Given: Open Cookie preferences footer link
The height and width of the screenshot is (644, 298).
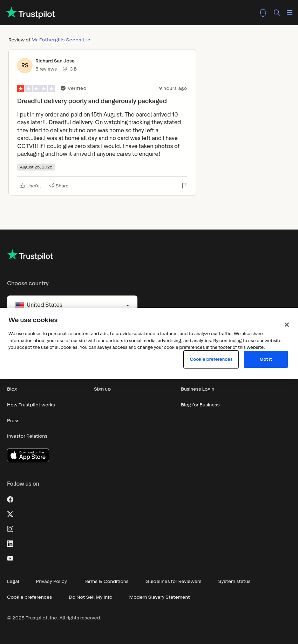Looking at the screenshot, I should (29, 597).
